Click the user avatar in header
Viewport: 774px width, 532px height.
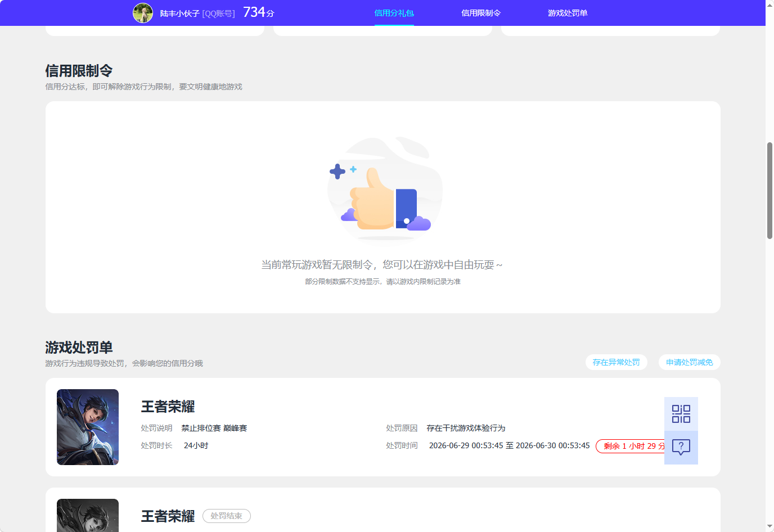click(143, 13)
